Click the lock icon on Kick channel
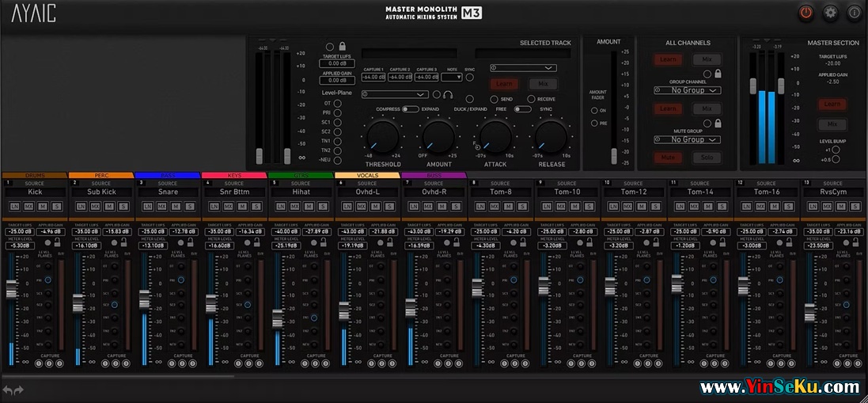The image size is (868, 403). coord(59,243)
